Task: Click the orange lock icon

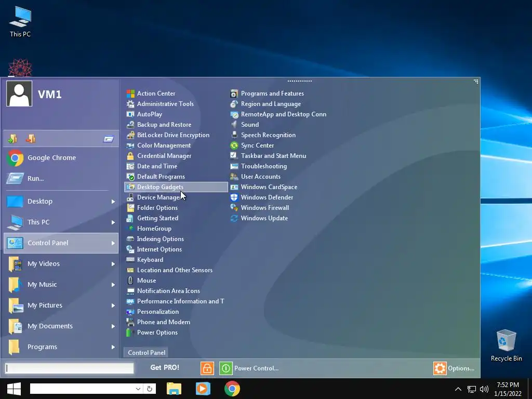Action: [x=207, y=368]
